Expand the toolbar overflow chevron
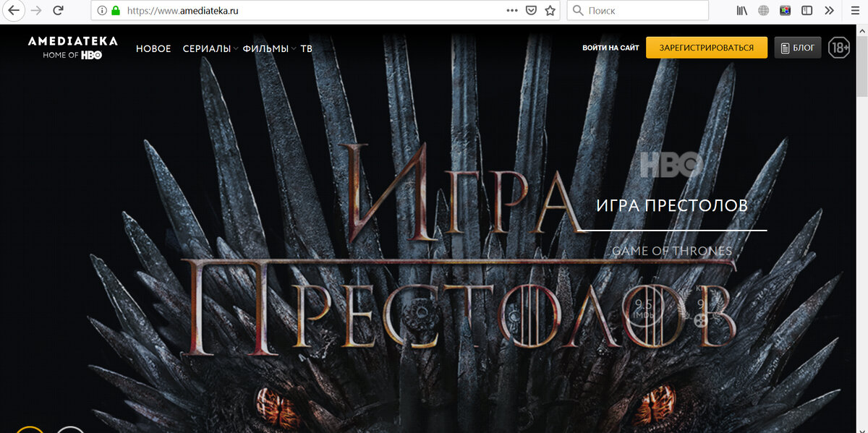 tap(829, 11)
